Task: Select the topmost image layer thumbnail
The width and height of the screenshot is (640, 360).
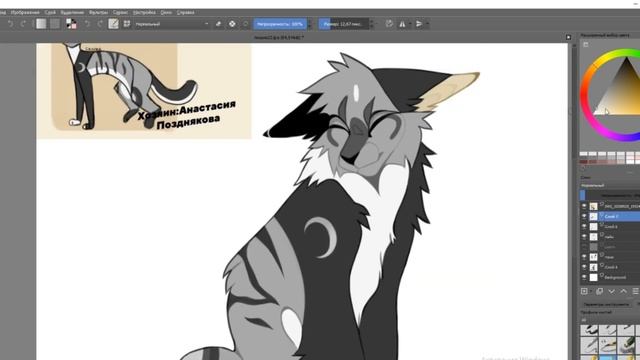Action: (593, 206)
